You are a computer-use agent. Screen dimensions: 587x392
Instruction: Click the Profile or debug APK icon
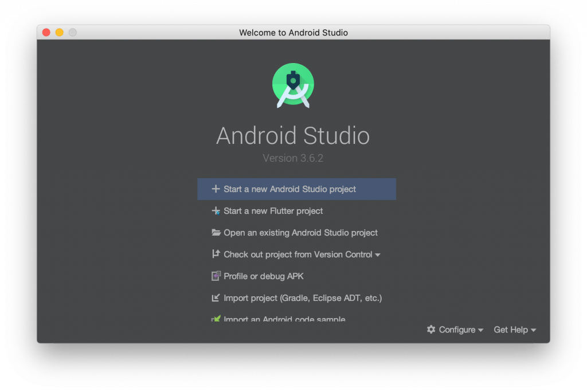coord(216,276)
